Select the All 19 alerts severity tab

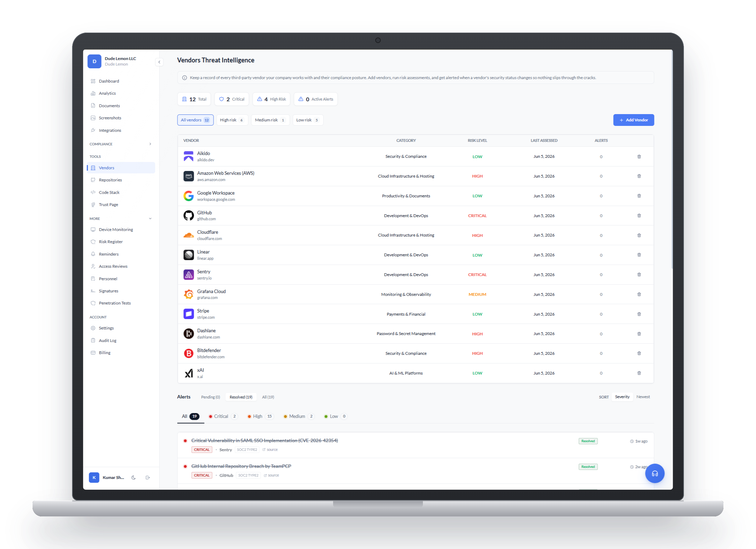(190, 416)
